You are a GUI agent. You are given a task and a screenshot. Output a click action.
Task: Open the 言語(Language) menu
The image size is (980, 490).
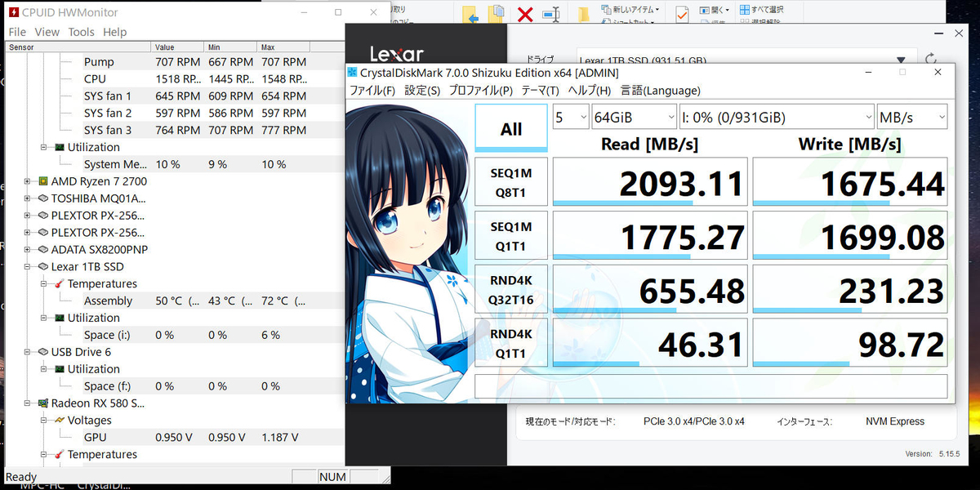(x=660, y=91)
